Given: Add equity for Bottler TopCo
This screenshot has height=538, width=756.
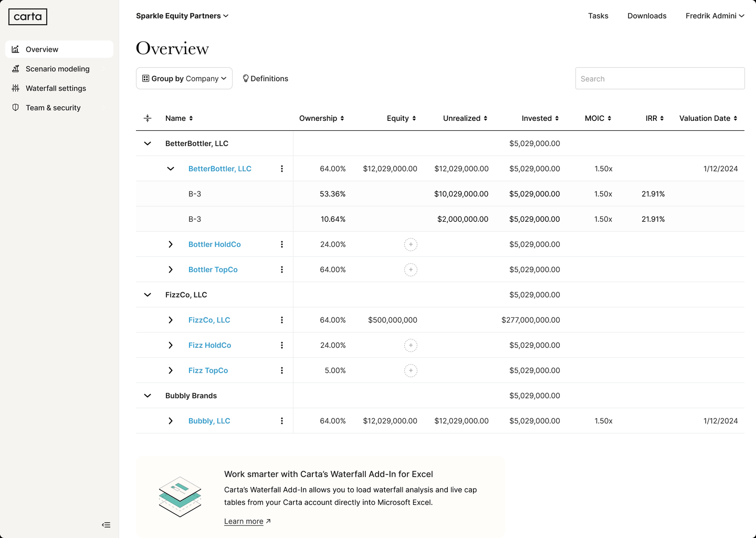Looking at the screenshot, I should click(x=411, y=270).
